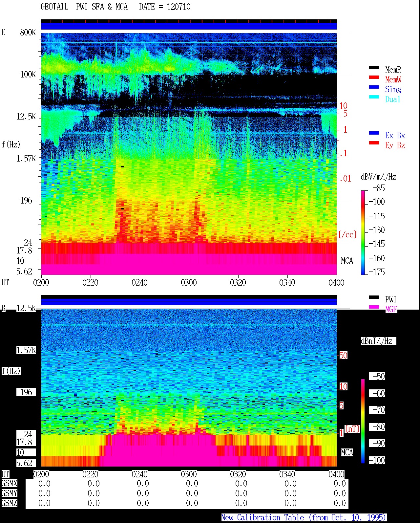This screenshot has height=523, width=420.
Task: Click the 1.57K label on B panel axis
Action: tap(26, 350)
